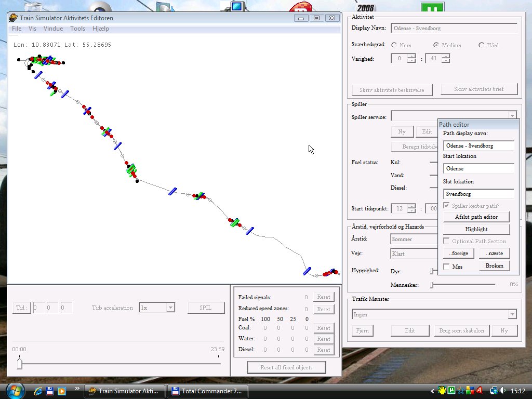Show more Quick Launch items chevron
This screenshot has width=532, height=399.
[77, 389]
